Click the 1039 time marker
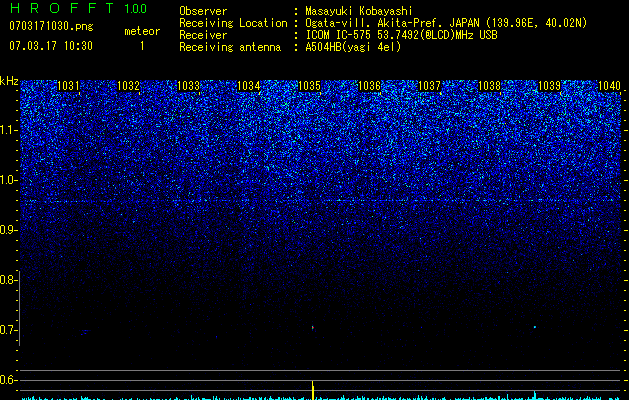Viewport: 629px width, 400px height. [x=549, y=85]
